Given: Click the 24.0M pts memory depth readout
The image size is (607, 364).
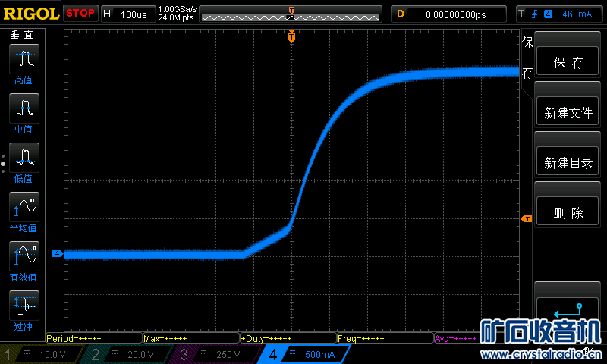Looking at the screenshot, I should coord(176,17).
